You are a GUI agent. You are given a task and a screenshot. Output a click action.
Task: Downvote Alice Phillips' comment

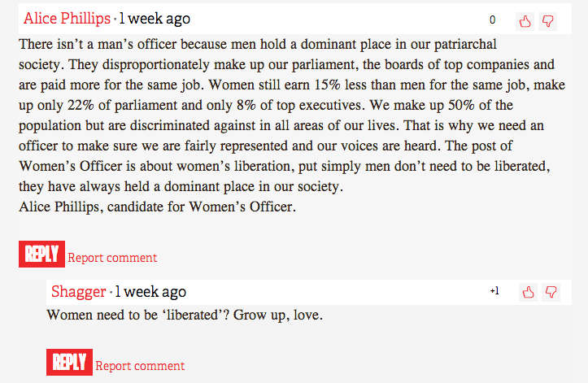tap(547, 21)
